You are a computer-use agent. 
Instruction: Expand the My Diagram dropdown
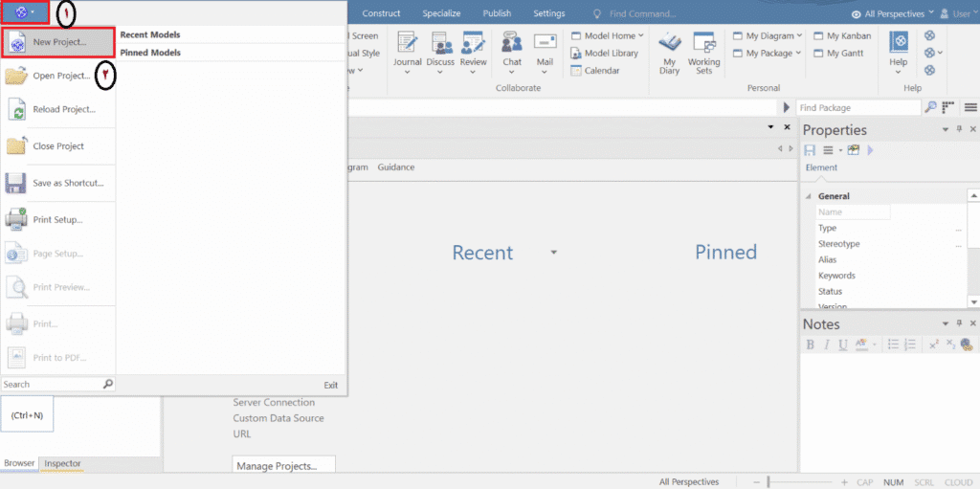767,35
